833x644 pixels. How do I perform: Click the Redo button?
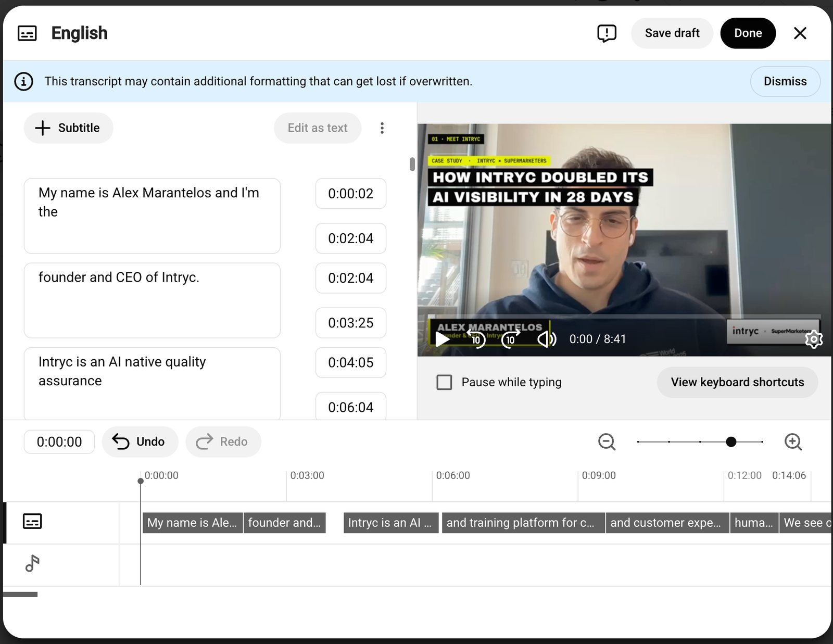(x=223, y=441)
